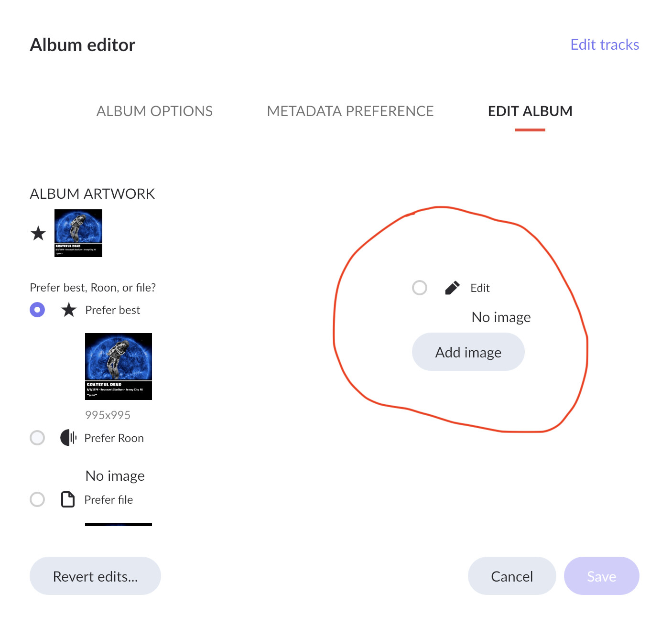Click the Roon logo icon
Image resolution: width=672 pixels, height=626 pixels.
click(68, 438)
